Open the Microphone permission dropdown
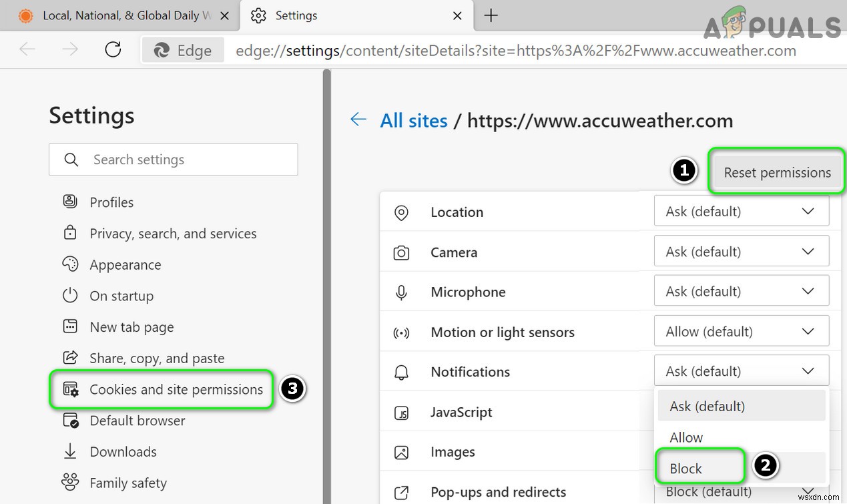Image resolution: width=847 pixels, height=504 pixels. click(x=741, y=292)
